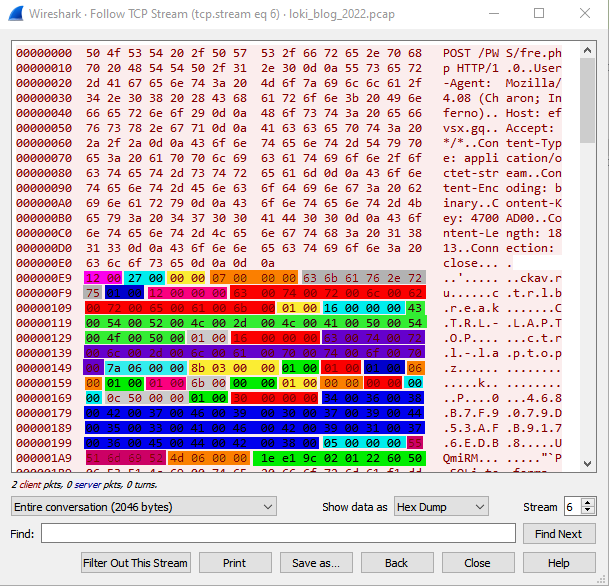Image resolution: width=609 pixels, height=586 pixels.
Task: Print the stream contents
Action: [x=234, y=563]
